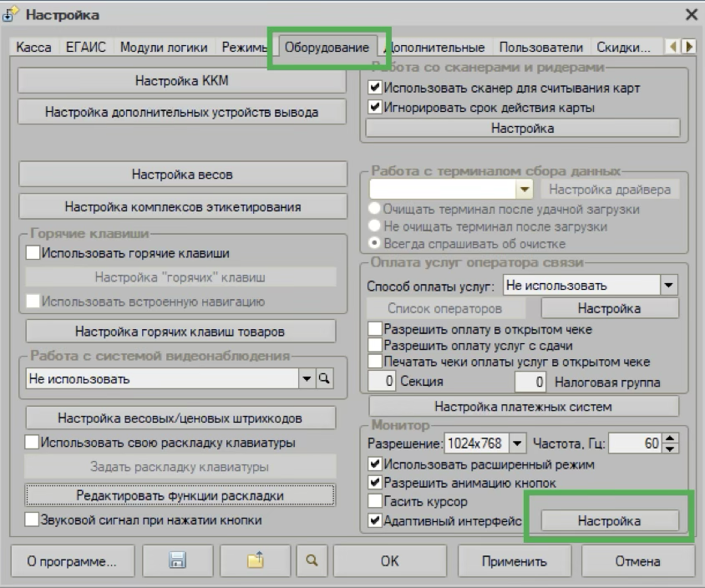Enable Звуковой сигнал при нажатии кнопки
Viewport: 705px width, 588px height.
tap(32, 520)
